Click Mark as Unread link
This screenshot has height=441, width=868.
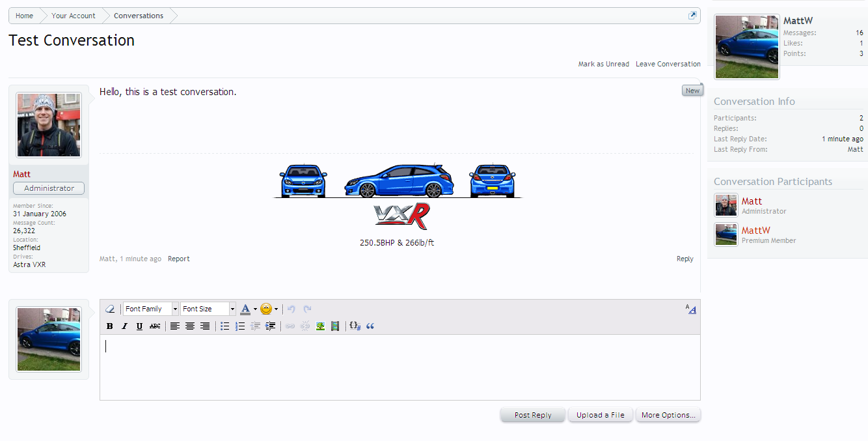[604, 64]
